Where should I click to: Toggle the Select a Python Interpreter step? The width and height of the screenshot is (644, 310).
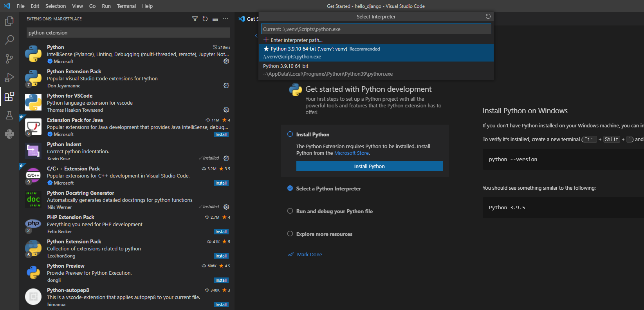click(x=290, y=188)
